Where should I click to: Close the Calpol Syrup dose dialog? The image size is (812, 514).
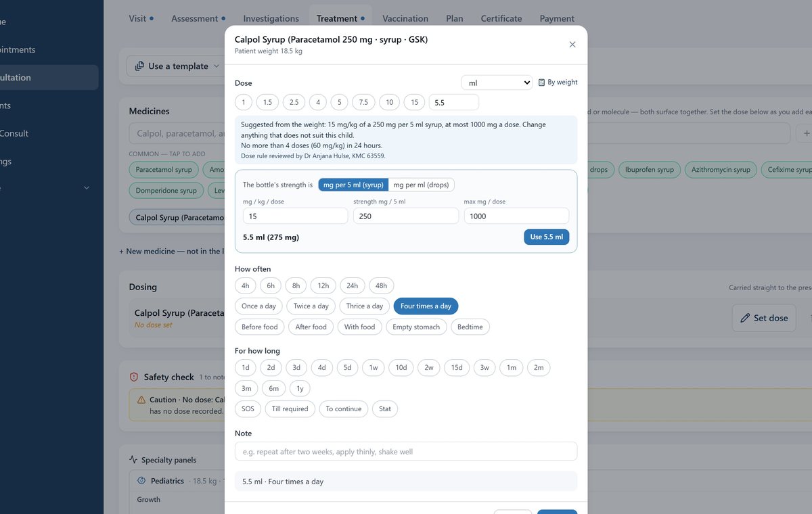572,45
